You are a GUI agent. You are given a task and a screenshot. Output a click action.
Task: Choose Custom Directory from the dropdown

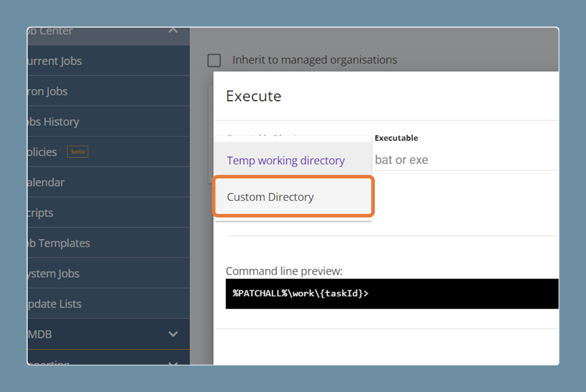[293, 197]
